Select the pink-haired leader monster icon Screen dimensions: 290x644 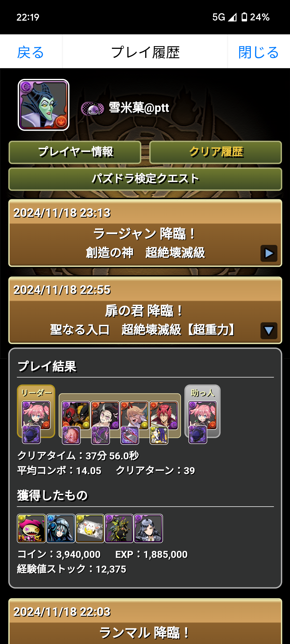[x=36, y=415]
